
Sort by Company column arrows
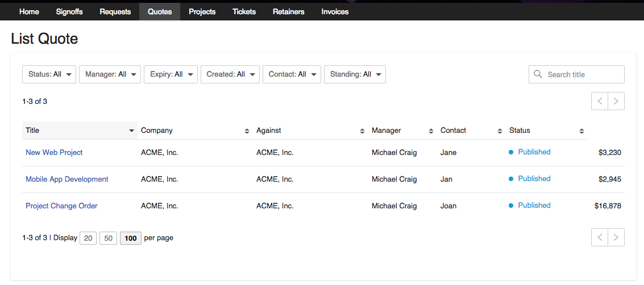click(x=247, y=131)
